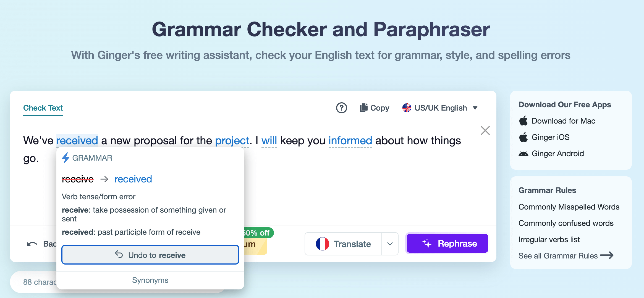Image resolution: width=644 pixels, height=298 pixels.
Task: Click the Apple icon beside Download for Mac
Action: (x=523, y=121)
